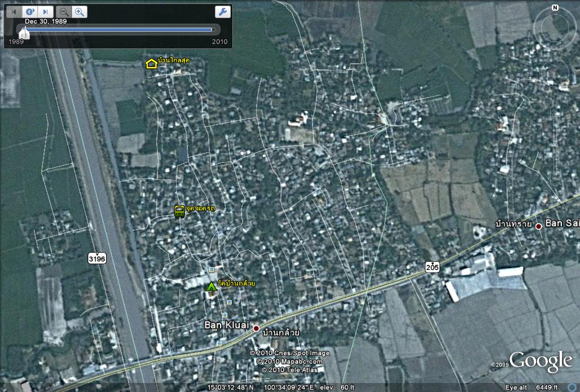The width and height of the screenshot is (580, 392).
Task: Reset view north using compass N marker
Action: [555, 8]
